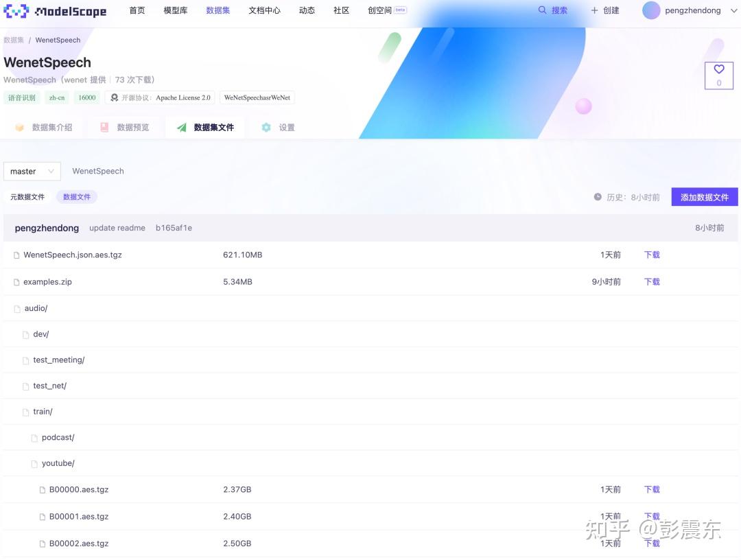Click commit hash b165af1e

174,228
